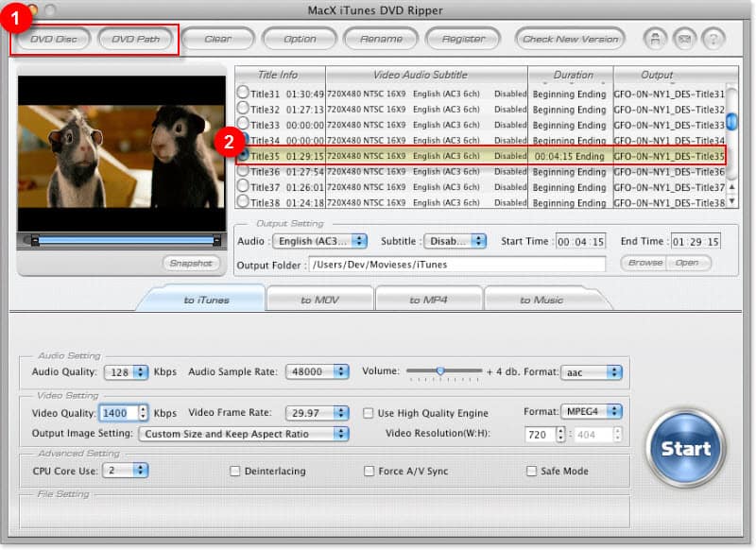Open the Option settings
Screen dimensions: 756x550
point(300,39)
